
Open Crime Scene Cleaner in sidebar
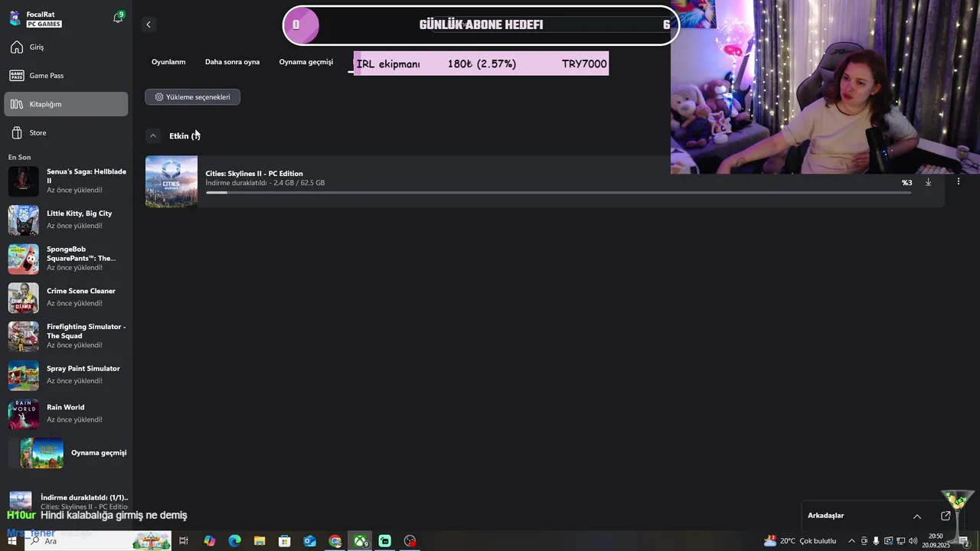67,298
